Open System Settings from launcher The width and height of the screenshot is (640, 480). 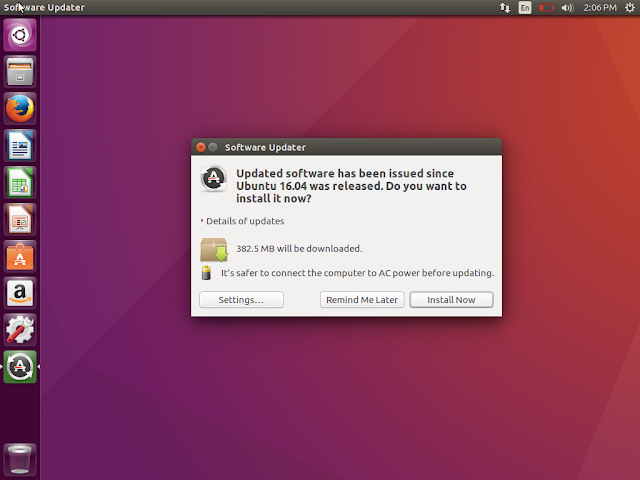(20, 330)
